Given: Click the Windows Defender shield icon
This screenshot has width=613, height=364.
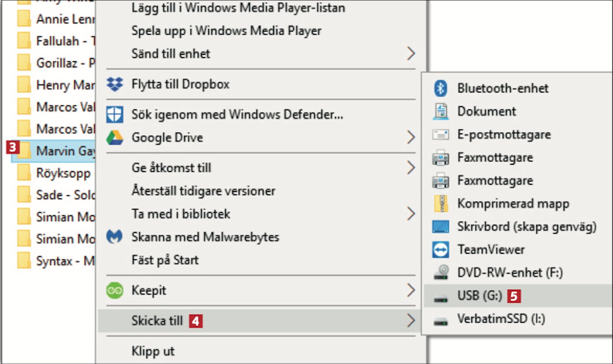Looking at the screenshot, I should pyautogui.click(x=115, y=115).
